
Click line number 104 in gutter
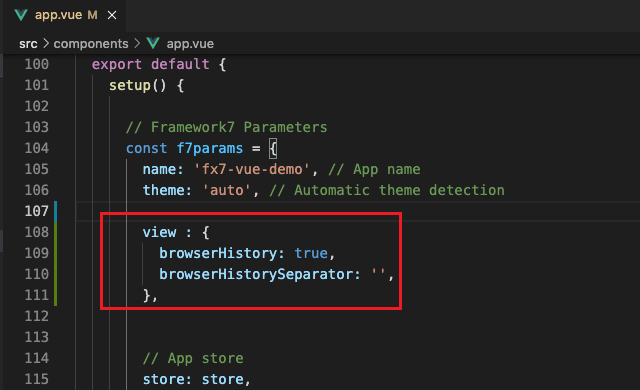coord(37,148)
